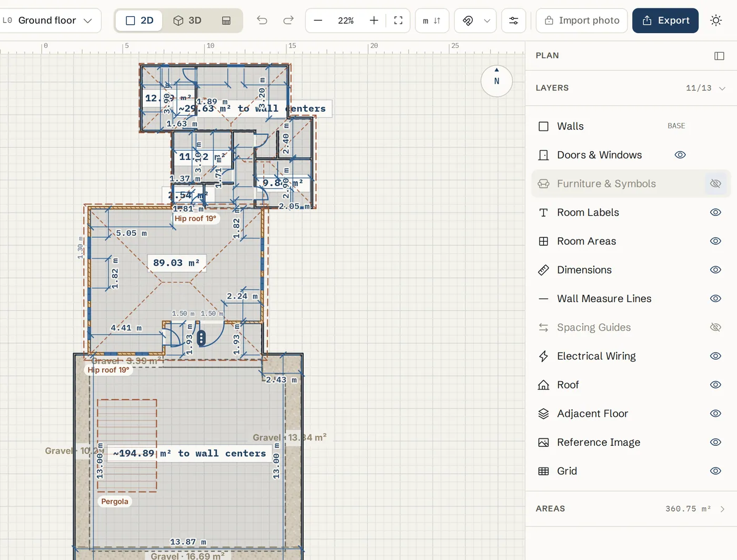
Task: Open the display settings sliders icon
Action: click(513, 21)
